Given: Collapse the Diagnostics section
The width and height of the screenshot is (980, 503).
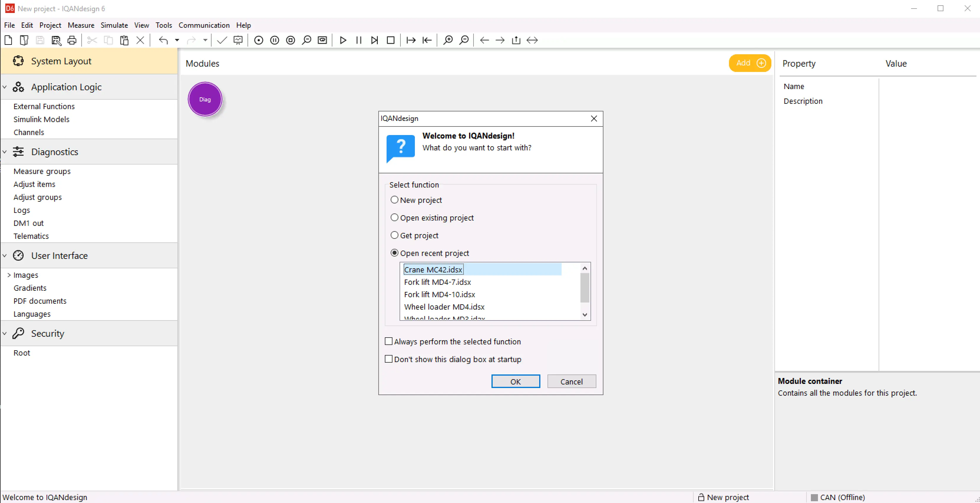Looking at the screenshot, I should (x=4, y=152).
